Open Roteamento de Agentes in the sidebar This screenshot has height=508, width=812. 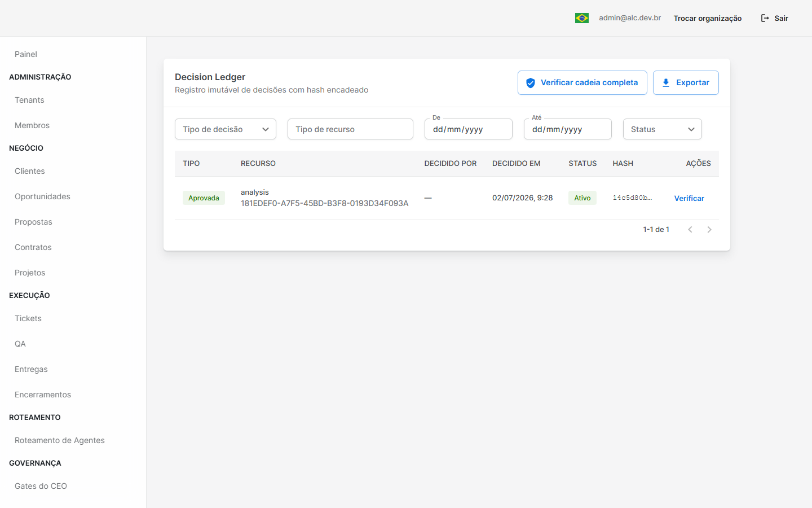tap(60, 440)
